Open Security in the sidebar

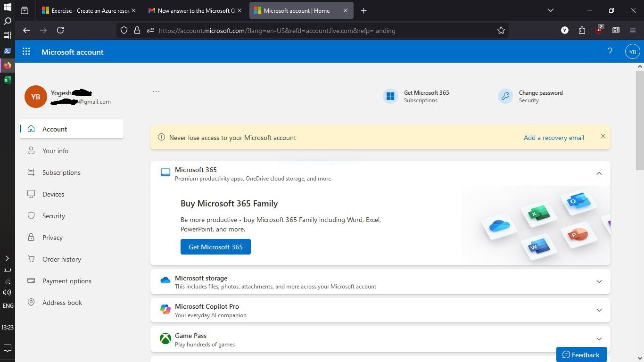(72, 216)
